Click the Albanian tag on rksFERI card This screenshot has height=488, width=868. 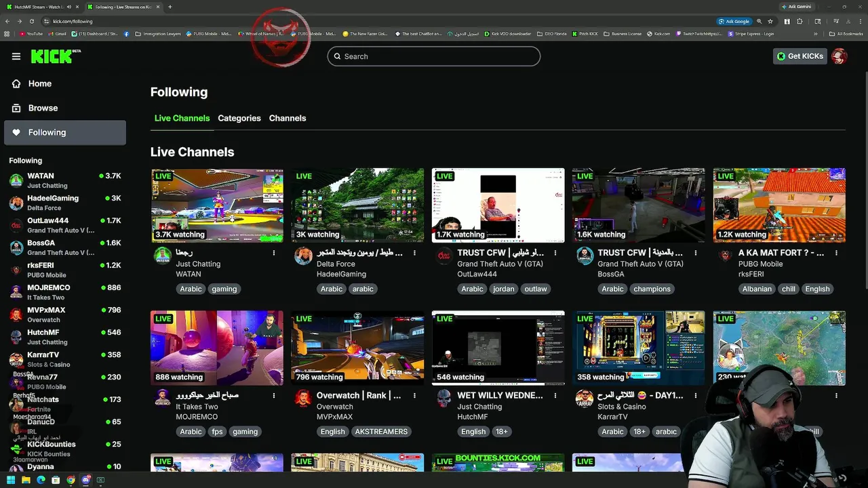pyautogui.click(x=757, y=289)
